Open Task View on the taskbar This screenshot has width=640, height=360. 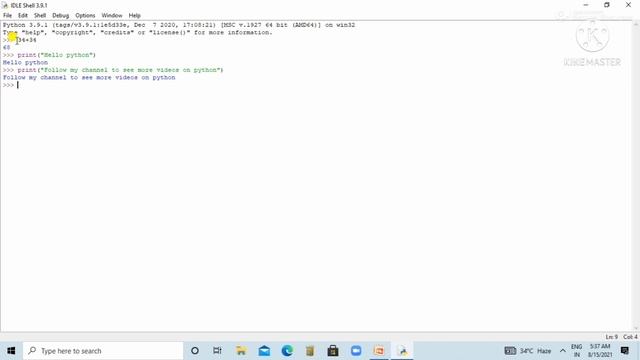[x=217, y=351]
